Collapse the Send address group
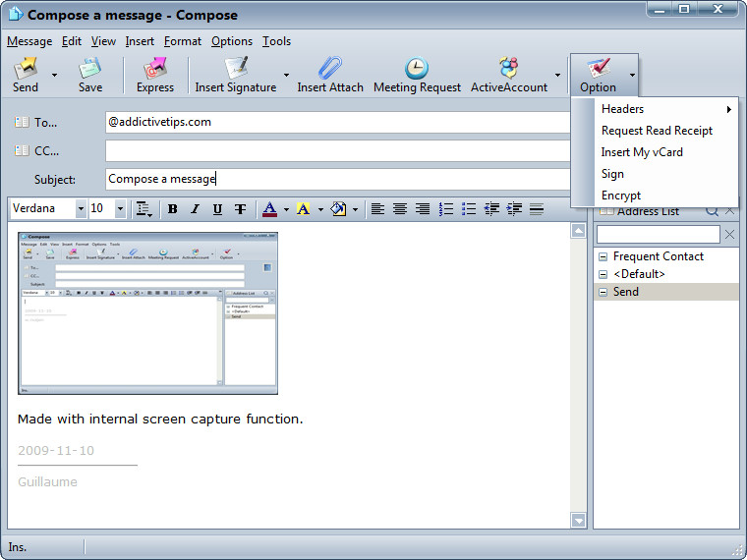The height and width of the screenshot is (560, 747). (603, 293)
